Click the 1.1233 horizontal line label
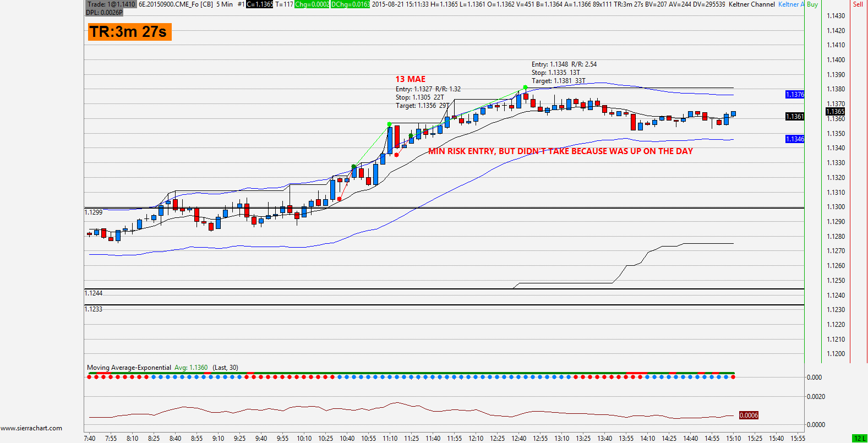 [x=94, y=309]
